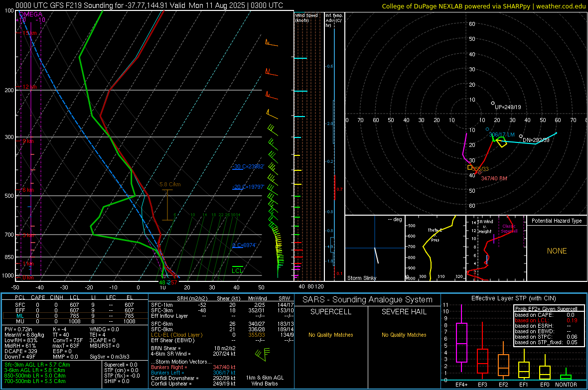
Task: Click No Quality Matches under SEVERE HAIL
Action: pyautogui.click(x=404, y=335)
